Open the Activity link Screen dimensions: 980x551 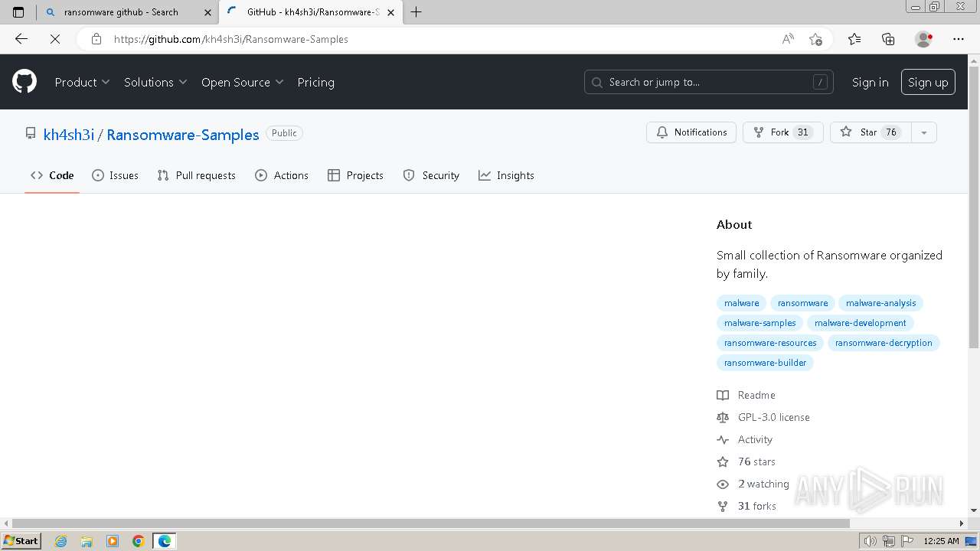745,439
